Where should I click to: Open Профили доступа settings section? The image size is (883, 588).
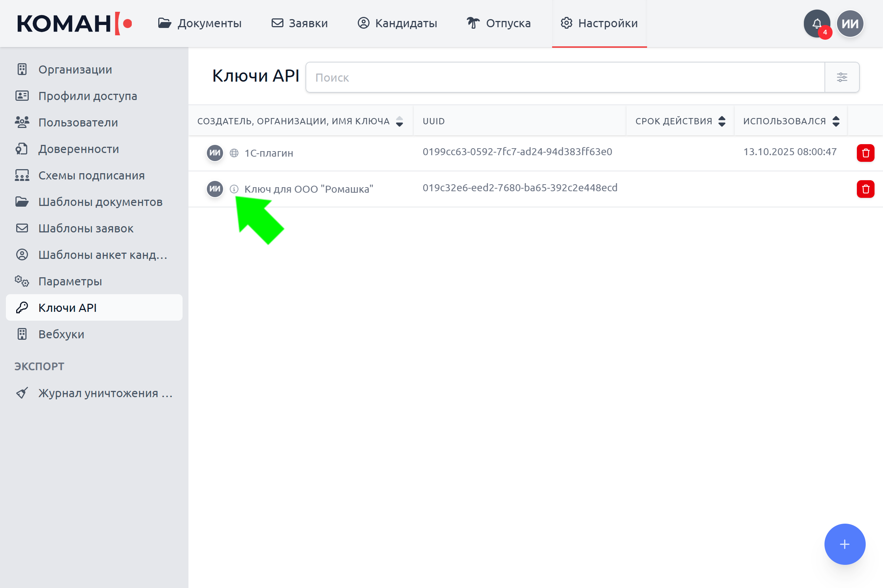(x=88, y=96)
